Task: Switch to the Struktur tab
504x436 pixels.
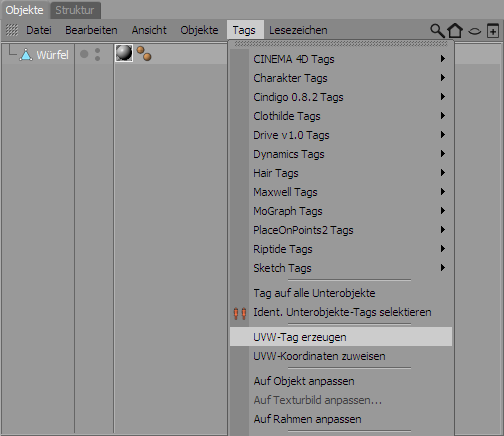Action: pos(75,10)
